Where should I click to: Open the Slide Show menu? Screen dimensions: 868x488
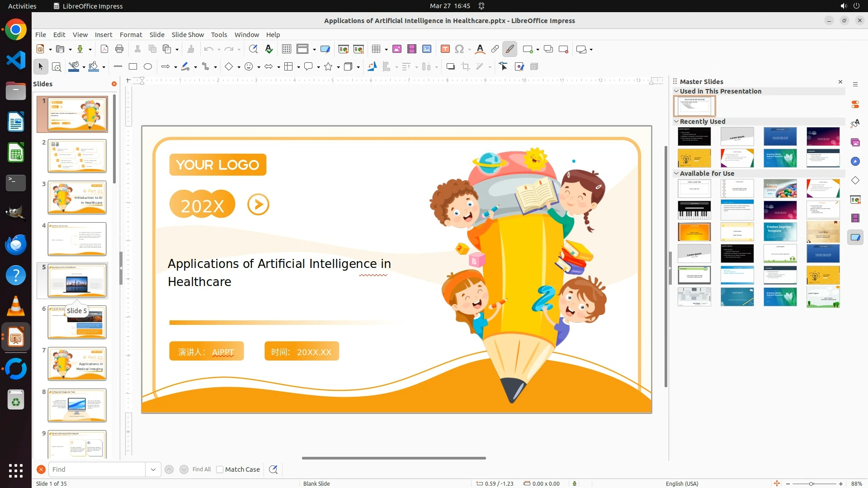pos(188,35)
